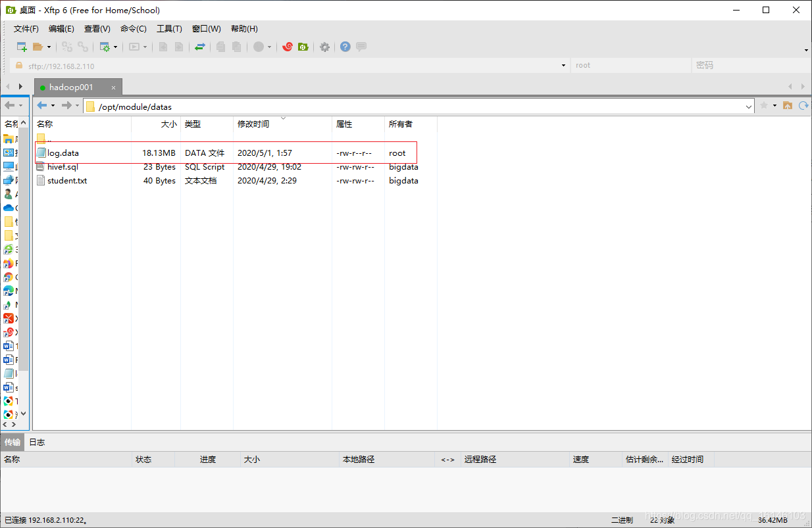
Task: Sort remote files by 所有者 column
Action: tap(411, 124)
